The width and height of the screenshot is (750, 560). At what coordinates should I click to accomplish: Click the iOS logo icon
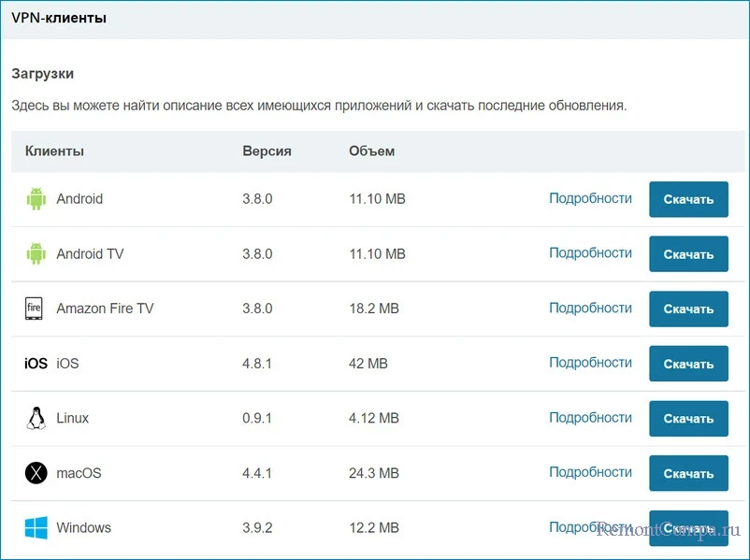point(36,364)
